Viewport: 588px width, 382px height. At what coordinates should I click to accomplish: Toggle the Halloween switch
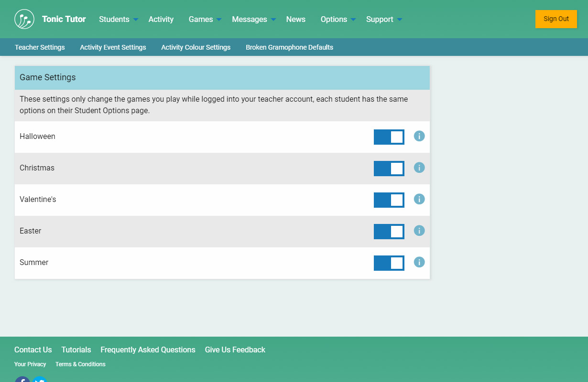[389, 137]
